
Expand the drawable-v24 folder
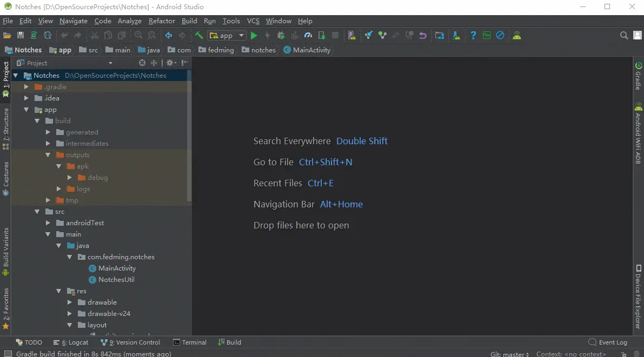click(69, 313)
